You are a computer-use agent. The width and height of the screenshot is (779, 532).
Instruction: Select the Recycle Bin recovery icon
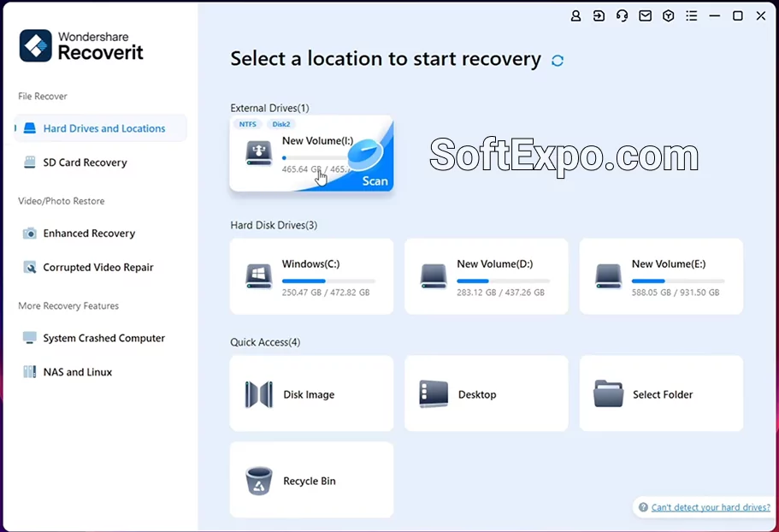coord(310,480)
